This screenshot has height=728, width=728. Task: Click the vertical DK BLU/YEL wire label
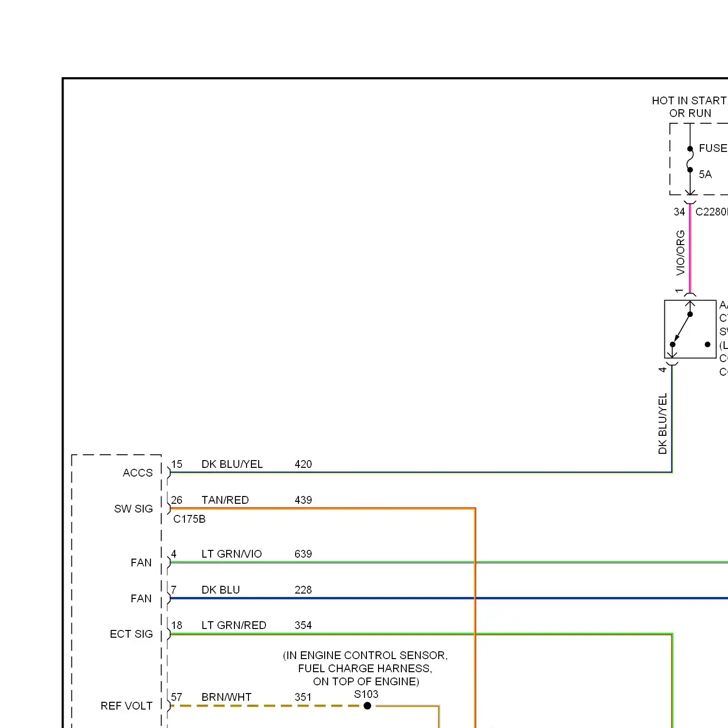tap(662, 424)
